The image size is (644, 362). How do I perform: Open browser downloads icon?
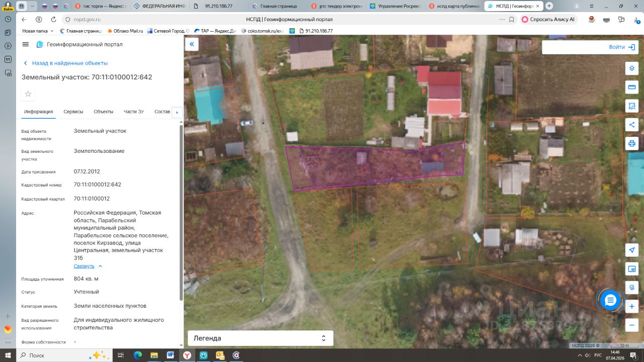pyautogui.click(x=637, y=19)
